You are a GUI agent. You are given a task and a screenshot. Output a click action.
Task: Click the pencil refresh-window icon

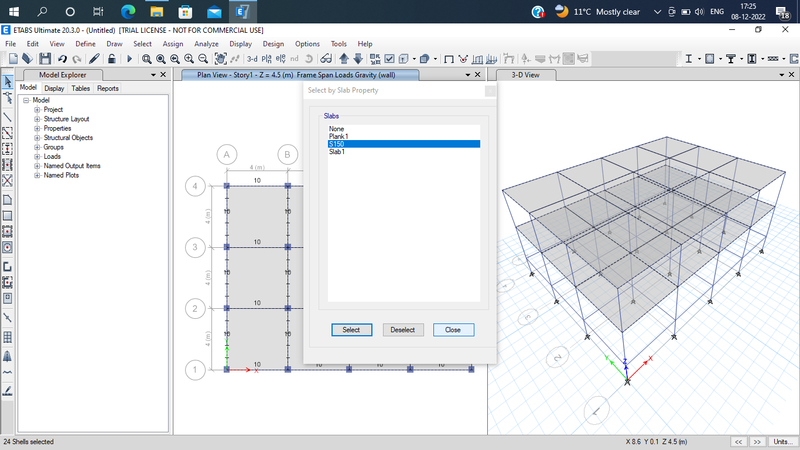tap(94, 59)
